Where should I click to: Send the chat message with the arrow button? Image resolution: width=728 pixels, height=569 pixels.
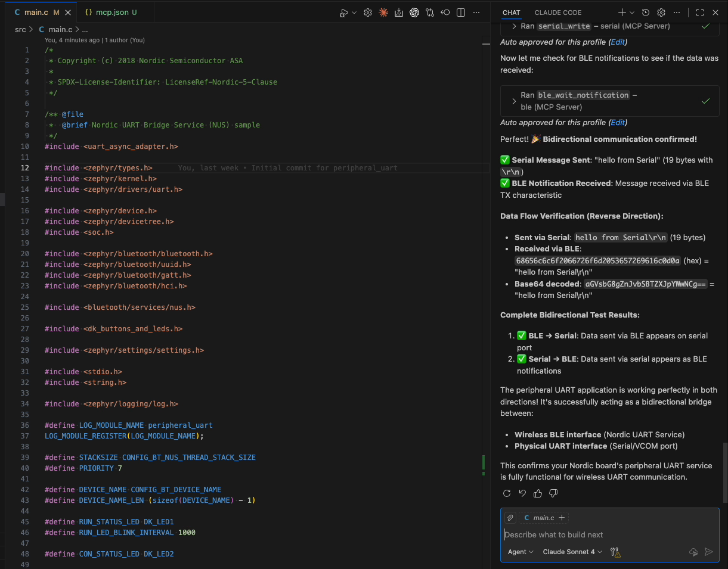[x=708, y=552]
